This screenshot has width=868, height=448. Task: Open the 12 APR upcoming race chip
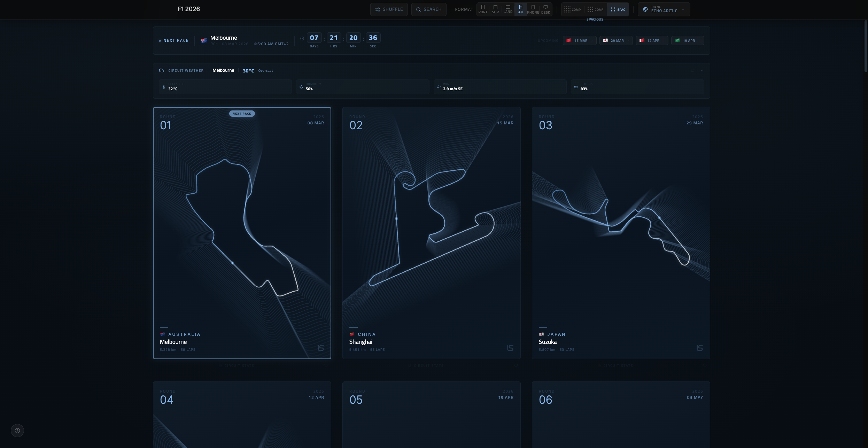652,40
